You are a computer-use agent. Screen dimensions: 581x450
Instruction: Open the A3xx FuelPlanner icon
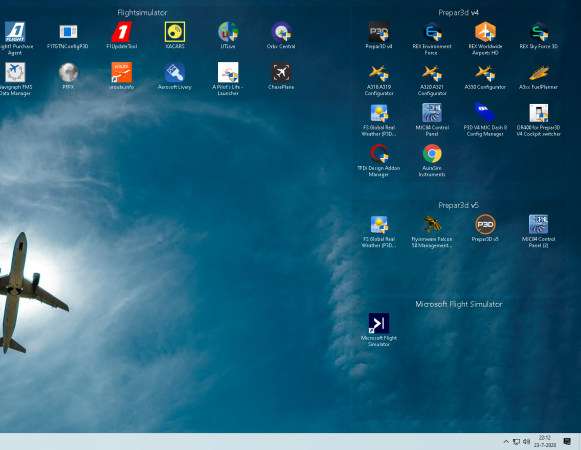[538, 73]
